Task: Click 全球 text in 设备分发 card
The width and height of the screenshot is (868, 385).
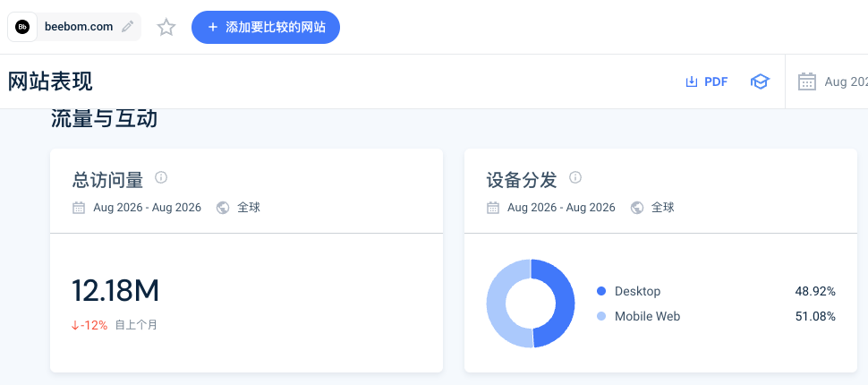Action: tap(662, 208)
